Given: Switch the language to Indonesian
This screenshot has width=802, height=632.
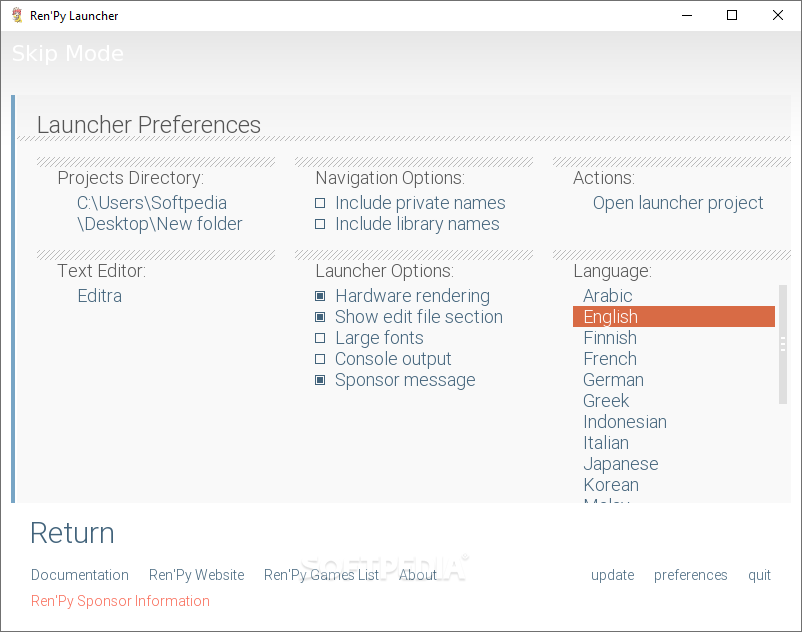Looking at the screenshot, I should coord(625,421).
